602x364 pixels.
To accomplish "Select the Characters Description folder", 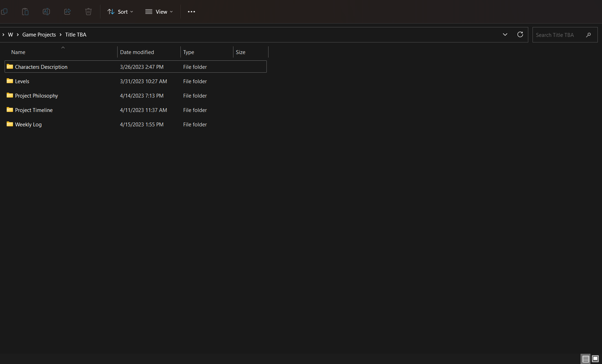I will tap(135, 67).
